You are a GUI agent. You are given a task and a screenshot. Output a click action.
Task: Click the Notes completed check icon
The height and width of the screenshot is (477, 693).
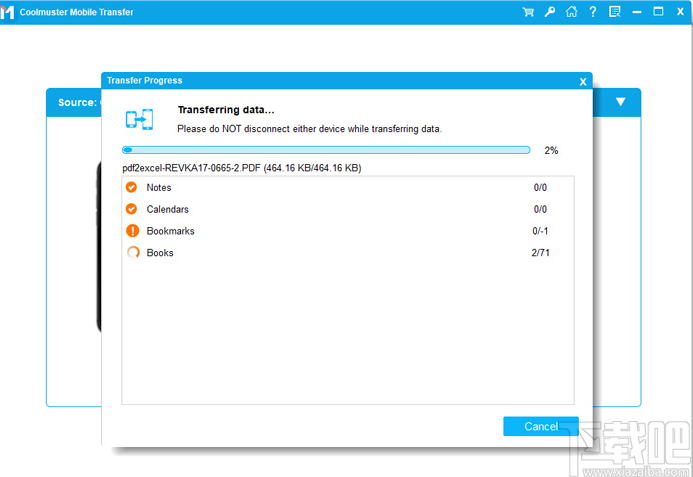pyautogui.click(x=131, y=187)
